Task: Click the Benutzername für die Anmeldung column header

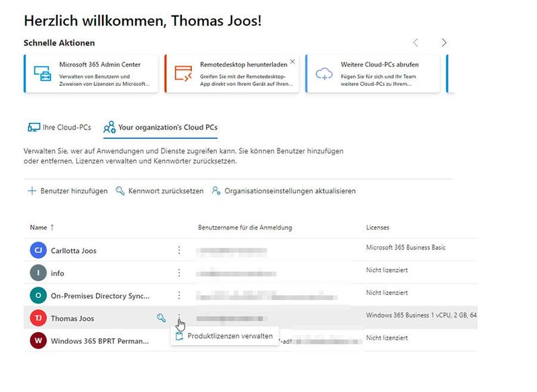Action: point(245,228)
